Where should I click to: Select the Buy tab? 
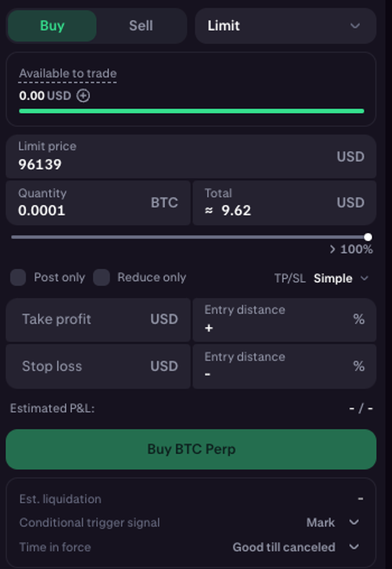click(x=52, y=26)
